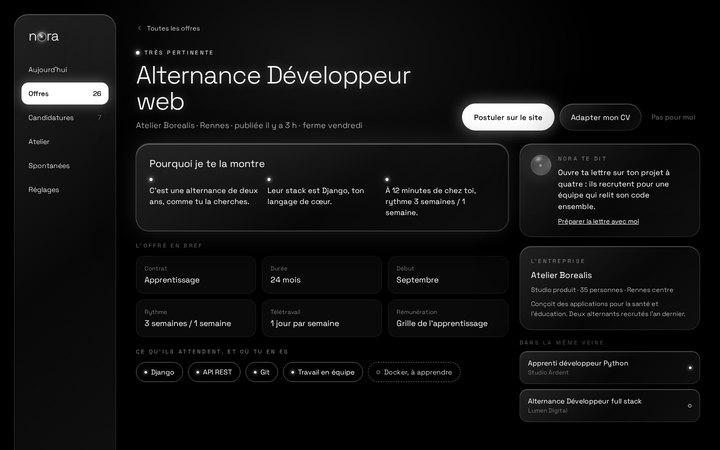Select the API REST skill chip
Screen dimensions: 720x450
pos(214,372)
